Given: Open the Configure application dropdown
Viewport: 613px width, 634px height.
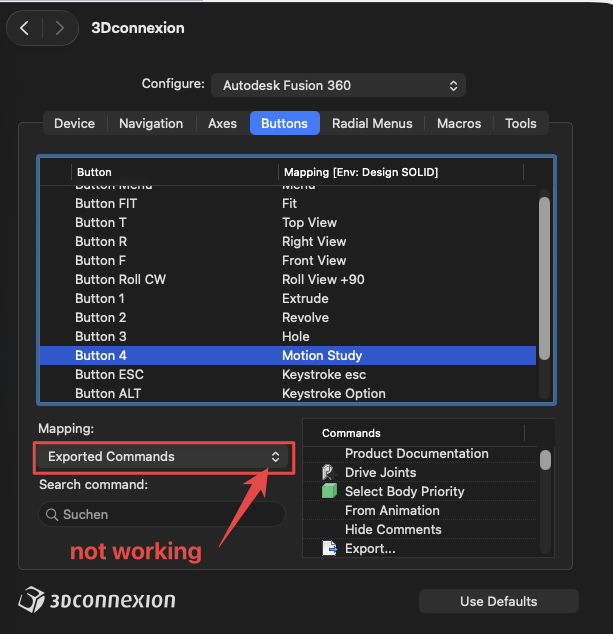Looking at the screenshot, I should (338, 85).
